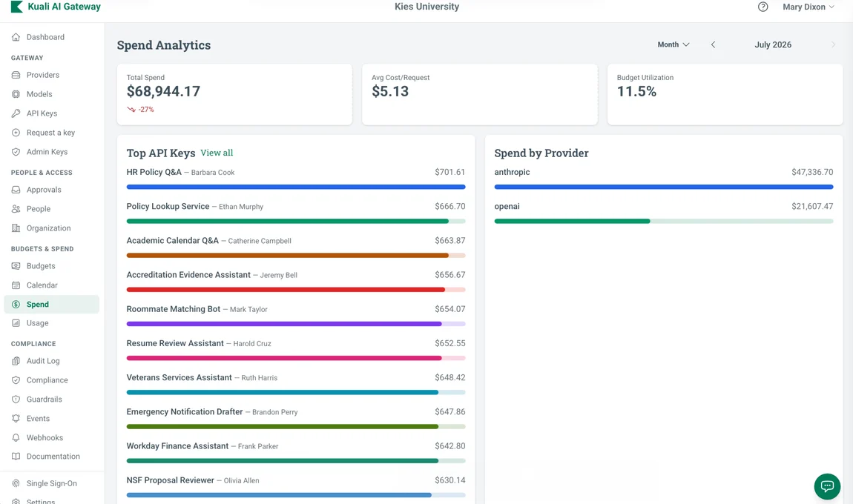Image resolution: width=853 pixels, height=504 pixels.
Task: Click the Approvals inbox icon
Action: [16, 190]
